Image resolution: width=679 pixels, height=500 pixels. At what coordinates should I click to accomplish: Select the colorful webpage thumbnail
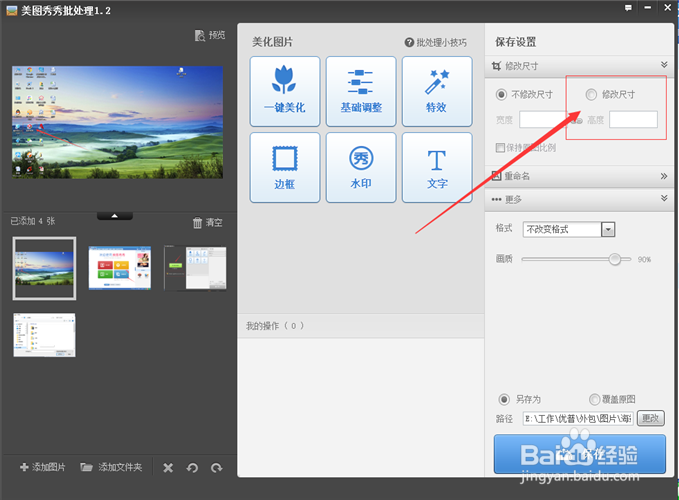pyautogui.click(x=120, y=268)
